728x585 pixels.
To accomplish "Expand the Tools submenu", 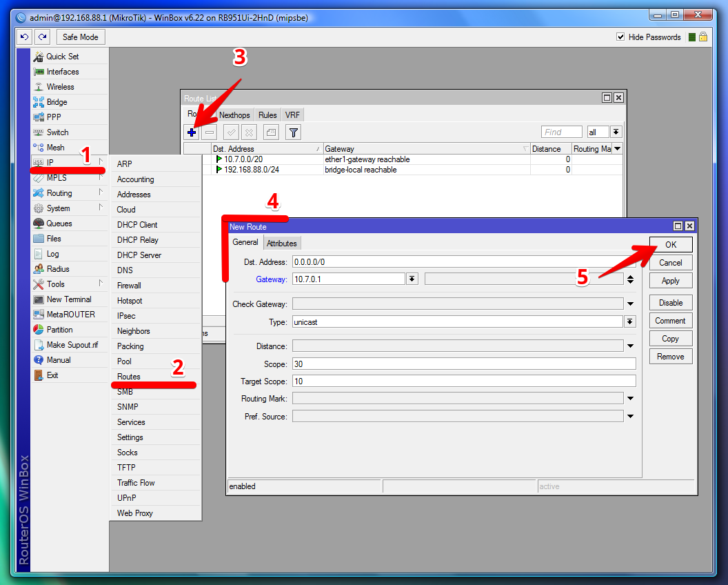I will pyautogui.click(x=70, y=284).
